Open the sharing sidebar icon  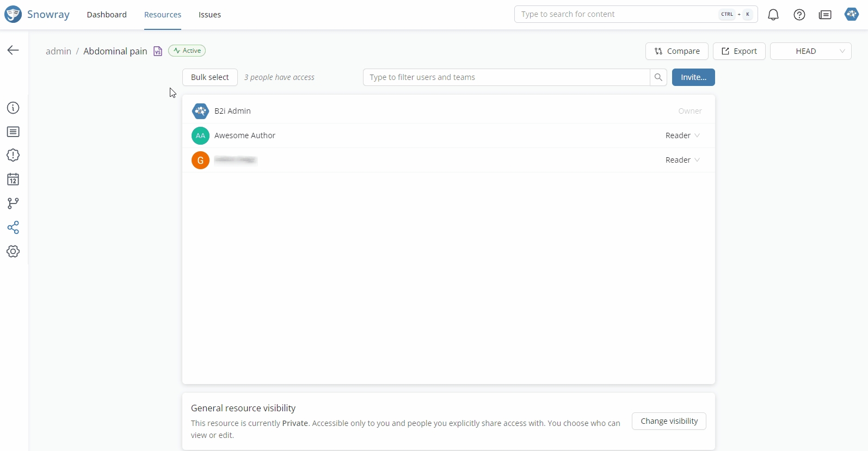(x=13, y=227)
